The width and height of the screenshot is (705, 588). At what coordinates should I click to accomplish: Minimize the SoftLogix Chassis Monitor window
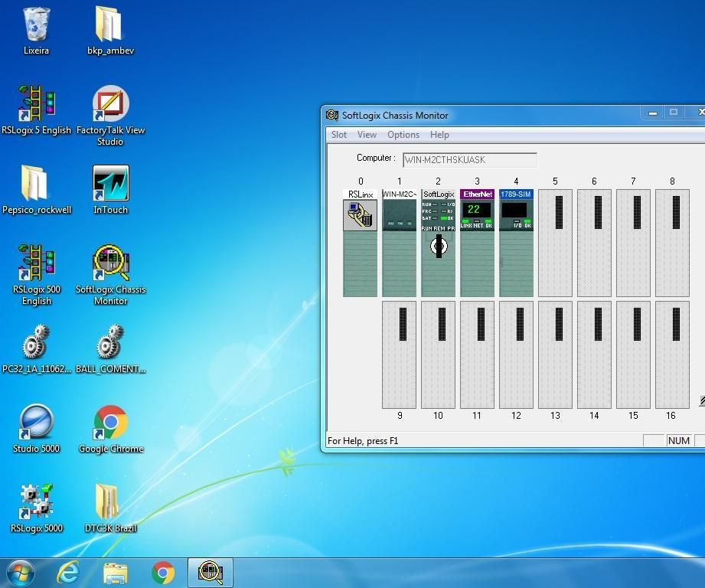click(x=653, y=113)
